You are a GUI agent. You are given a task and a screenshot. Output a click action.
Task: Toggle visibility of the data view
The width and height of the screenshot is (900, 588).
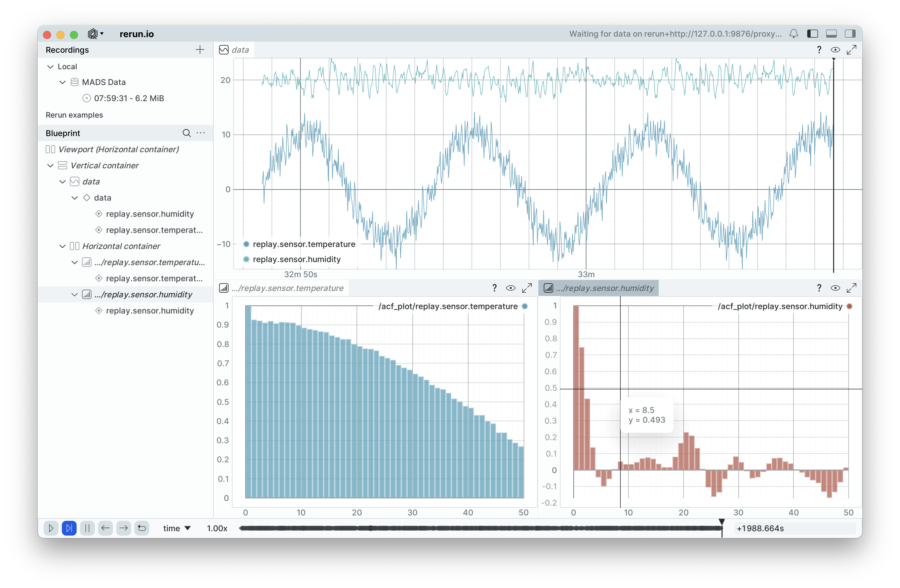tap(835, 49)
